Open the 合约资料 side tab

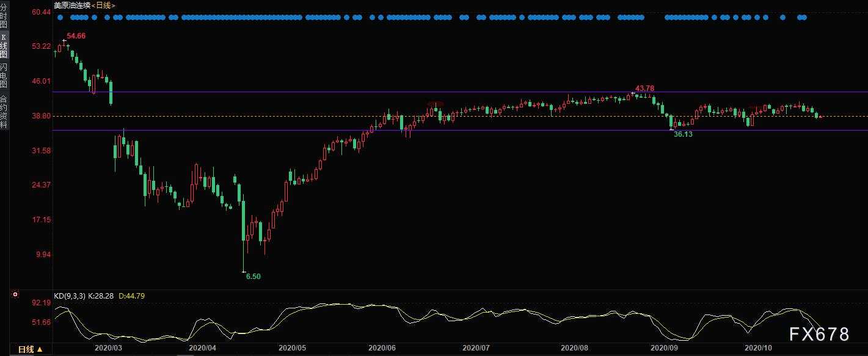click(4, 111)
